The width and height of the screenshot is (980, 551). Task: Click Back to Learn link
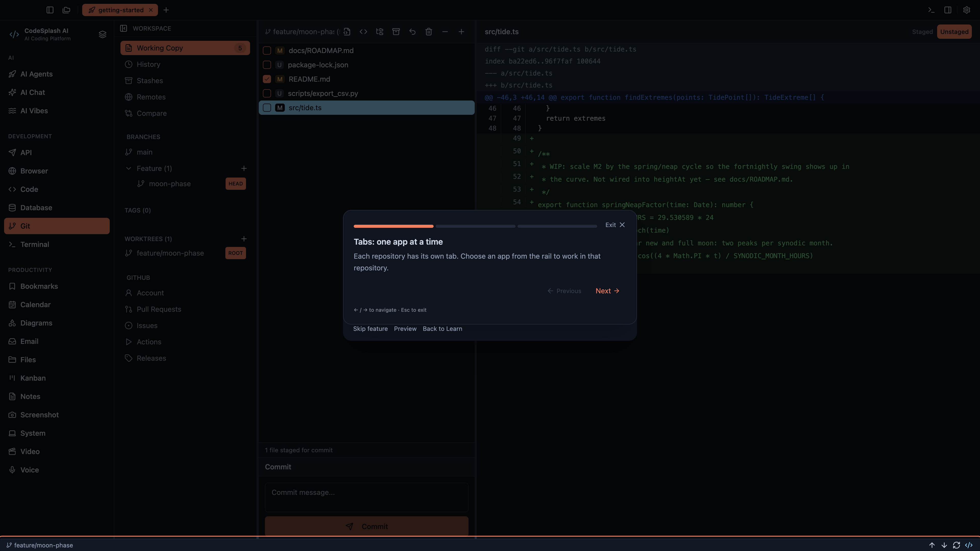point(443,329)
